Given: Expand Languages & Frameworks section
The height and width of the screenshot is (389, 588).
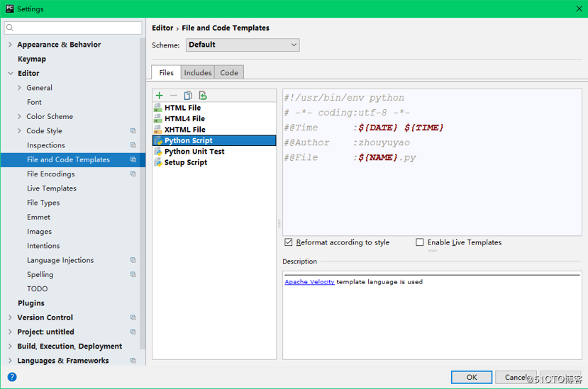Looking at the screenshot, I should 10,361.
